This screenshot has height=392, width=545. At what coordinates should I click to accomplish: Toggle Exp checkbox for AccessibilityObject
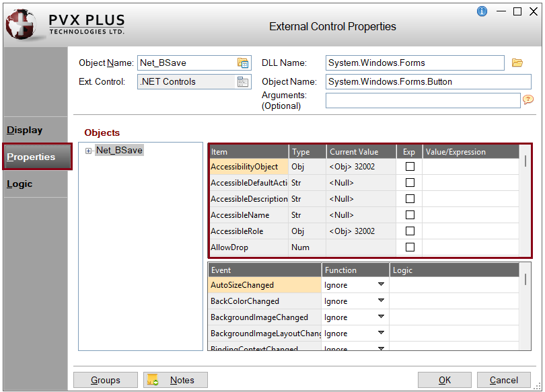point(409,167)
